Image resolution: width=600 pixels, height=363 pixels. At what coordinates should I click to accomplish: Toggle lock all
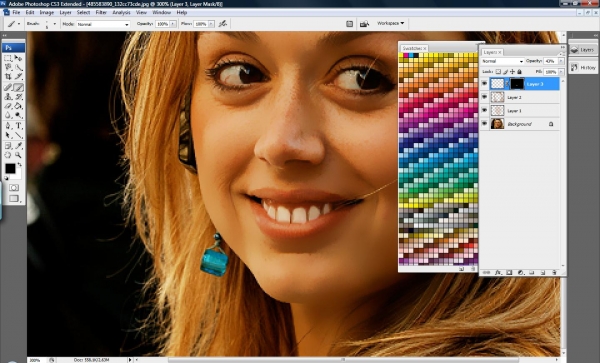click(x=519, y=72)
